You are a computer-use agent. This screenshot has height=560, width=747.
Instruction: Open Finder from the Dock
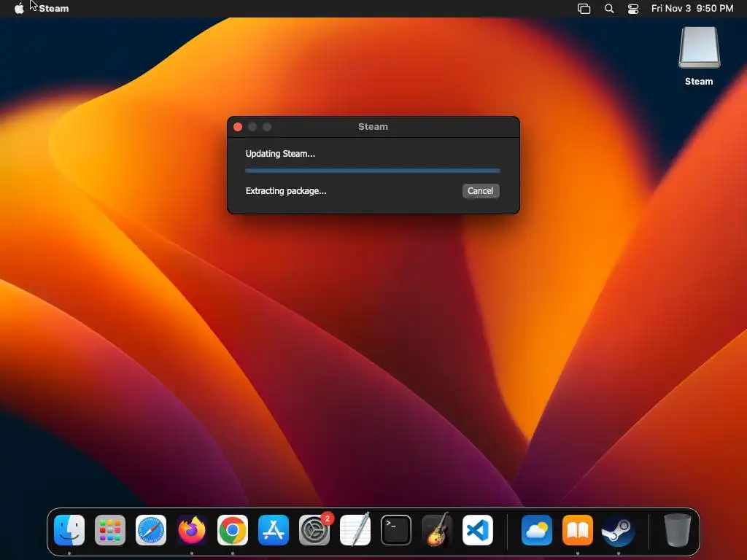(69, 530)
